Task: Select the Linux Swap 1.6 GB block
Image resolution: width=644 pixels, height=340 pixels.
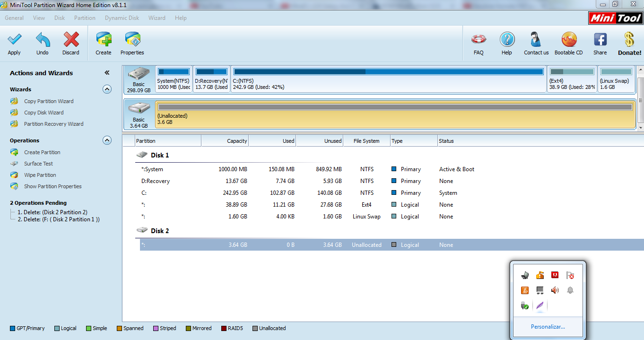Action: (x=616, y=79)
